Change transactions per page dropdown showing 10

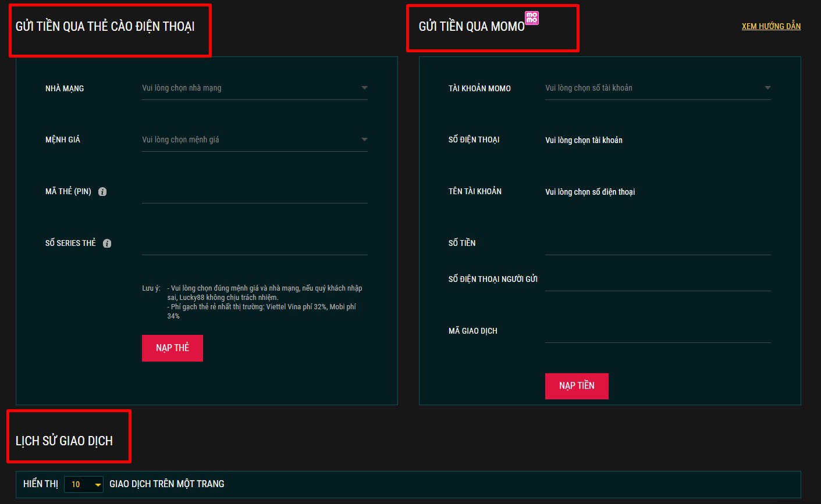[84, 484]
